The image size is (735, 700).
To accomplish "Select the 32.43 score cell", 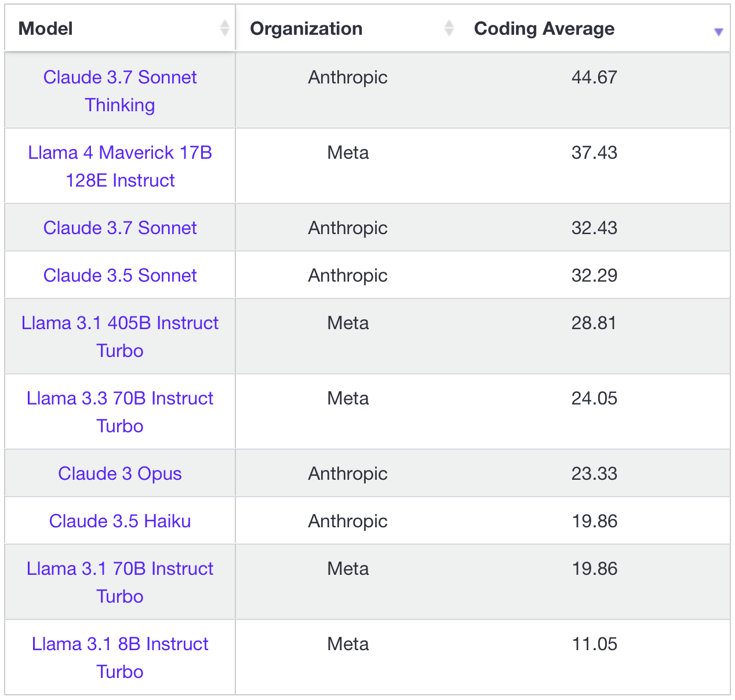I will [594, 228].
